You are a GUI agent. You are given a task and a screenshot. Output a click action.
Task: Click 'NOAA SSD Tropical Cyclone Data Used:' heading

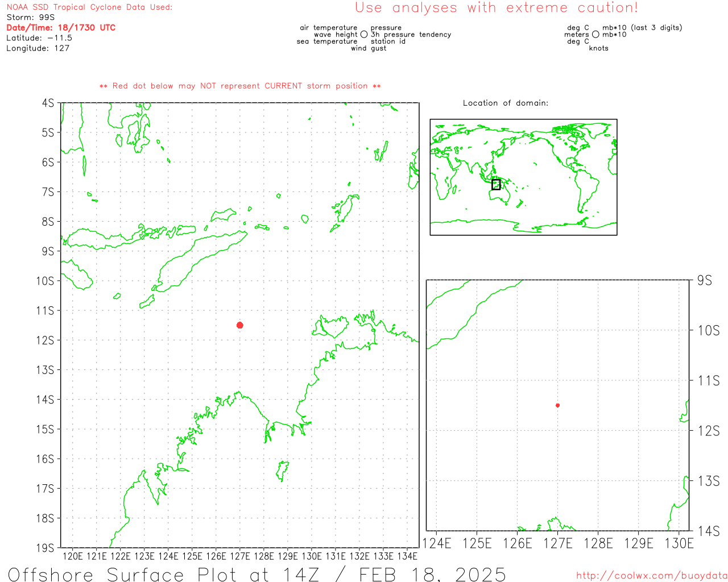pyautogui.click(x=89, y=7)
